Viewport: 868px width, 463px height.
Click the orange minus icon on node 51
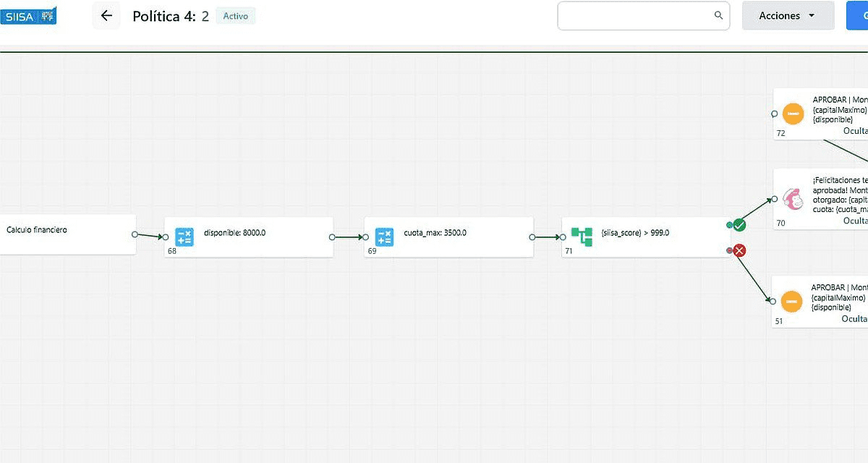792,302
